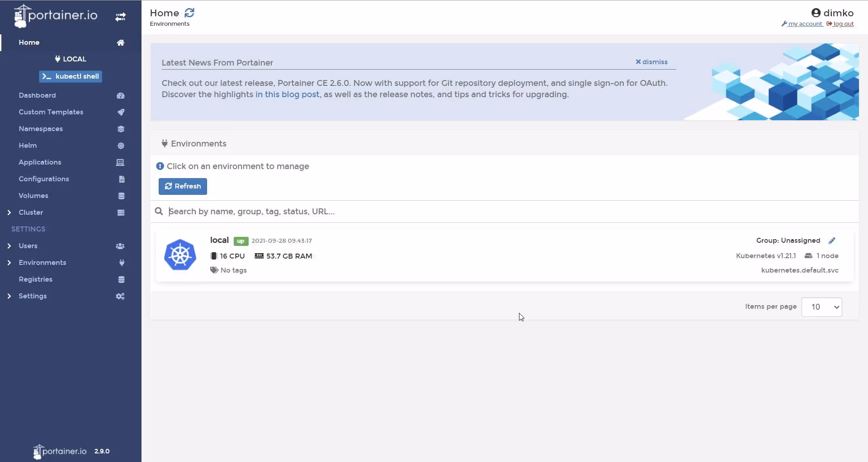Image resolution: width=868 pixels, height=462 pixels.
Task: Dismiss the Latest News banner
Action: coord(651,62)
